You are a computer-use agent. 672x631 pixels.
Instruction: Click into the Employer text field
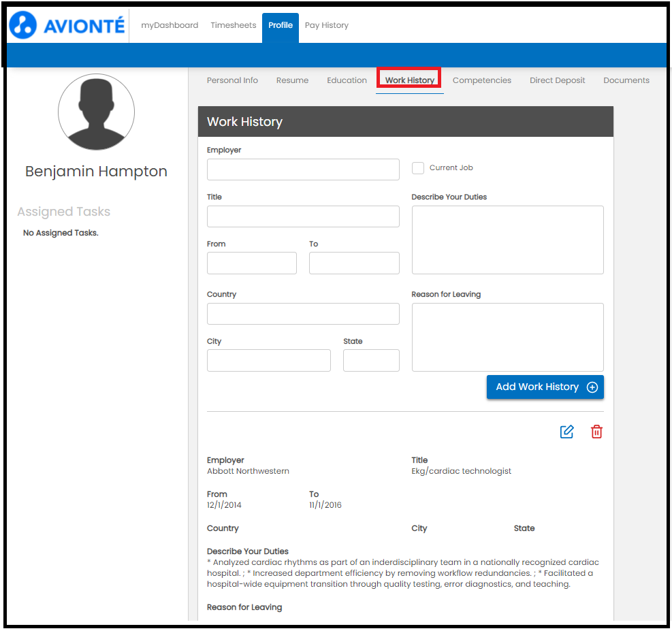pyautogui.click(x=303, y=169)
